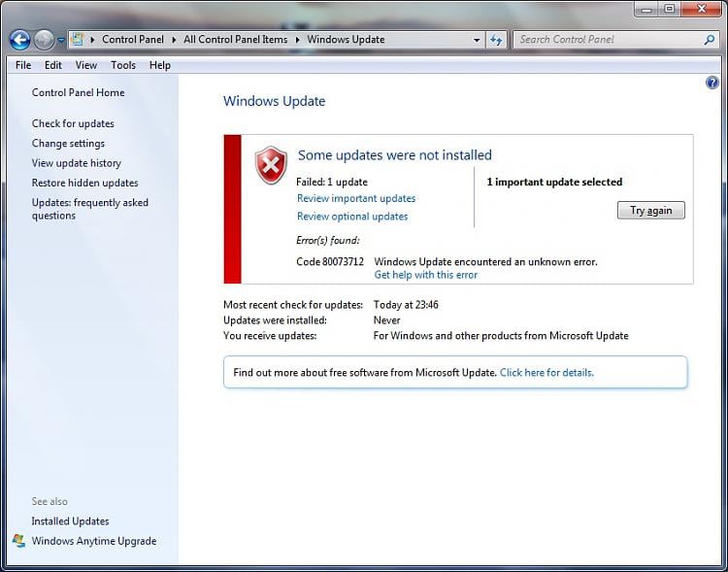This screenshot has height=572, width=728.
Task: Open the recent pages dropdown arrow
Action: 61,41
